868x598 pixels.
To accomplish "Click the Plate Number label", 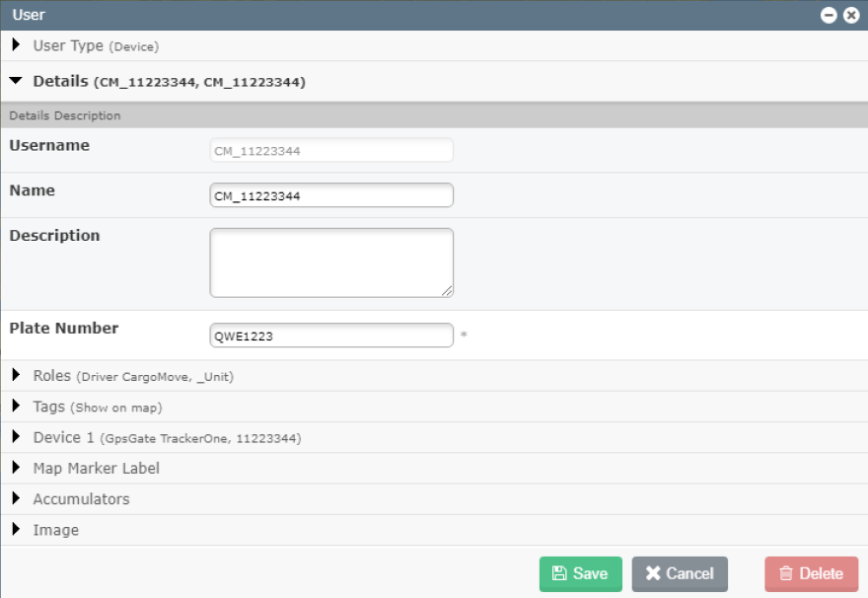I will click(x=64, y=329).
